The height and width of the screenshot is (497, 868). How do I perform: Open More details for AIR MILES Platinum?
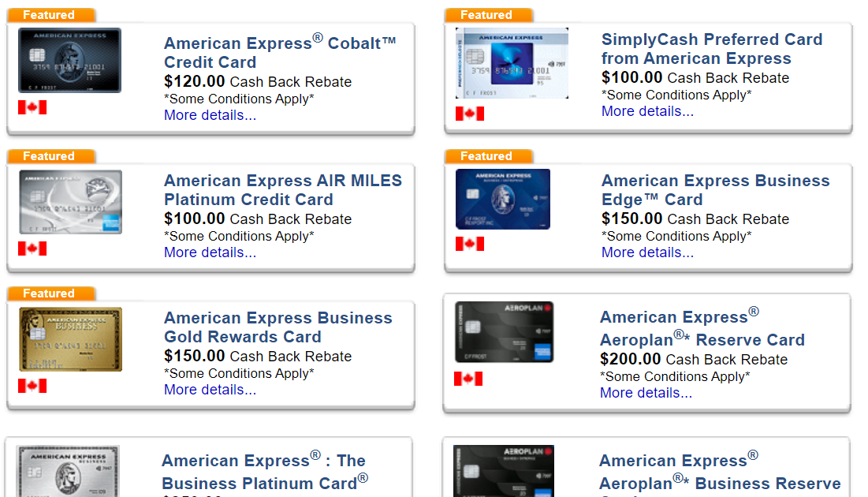tap(210, 252)
